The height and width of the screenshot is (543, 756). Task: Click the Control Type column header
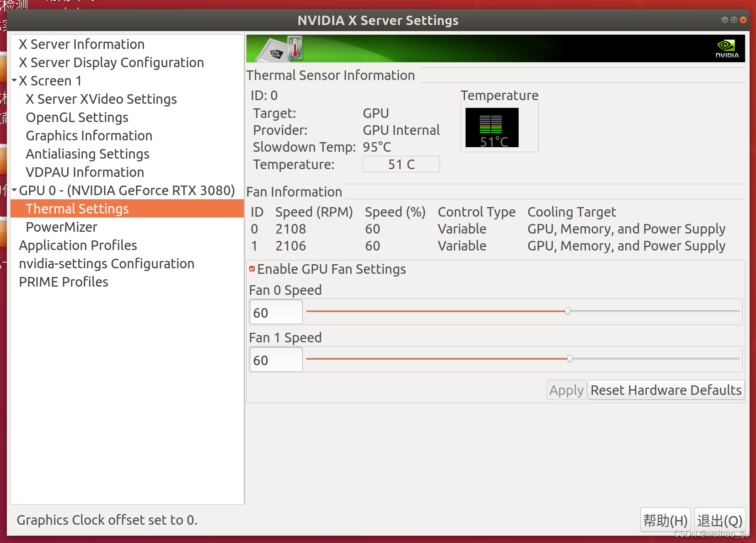coord(477,212)
